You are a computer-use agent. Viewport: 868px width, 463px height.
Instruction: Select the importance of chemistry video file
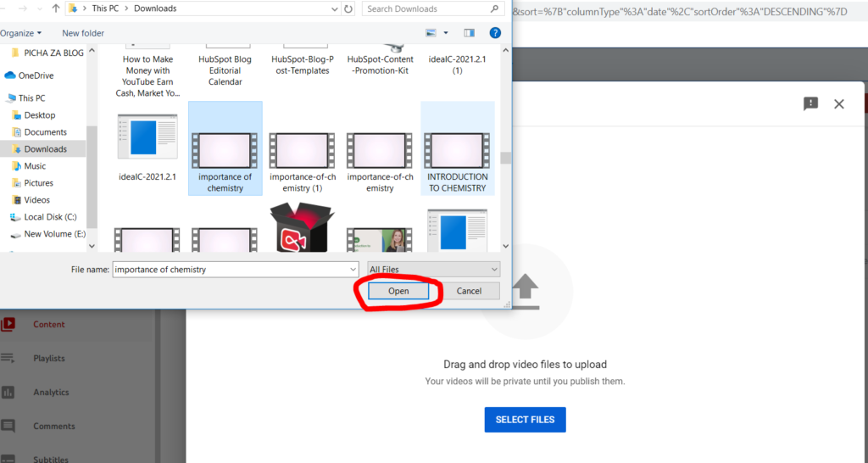225,148
